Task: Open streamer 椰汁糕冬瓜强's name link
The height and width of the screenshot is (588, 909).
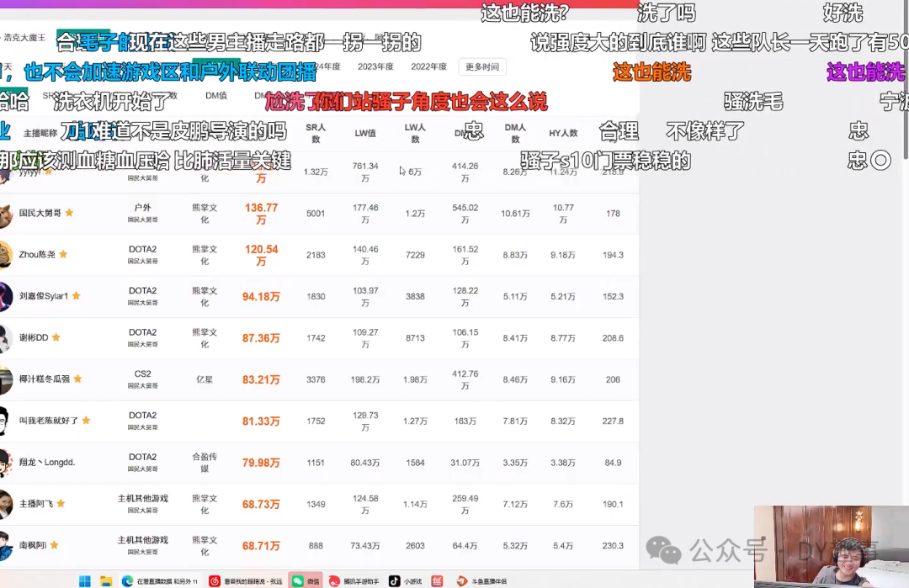Action: coord(44,379)
